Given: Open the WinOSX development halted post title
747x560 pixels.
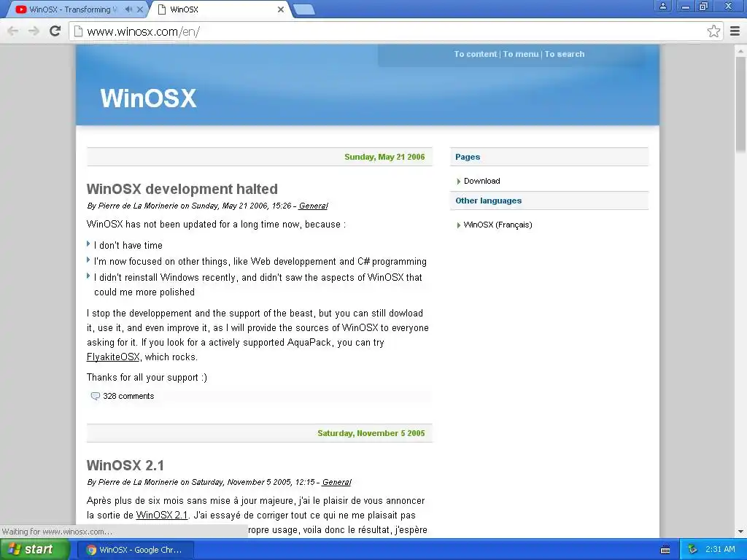Looking at the screenshot, I should point(182,189).
